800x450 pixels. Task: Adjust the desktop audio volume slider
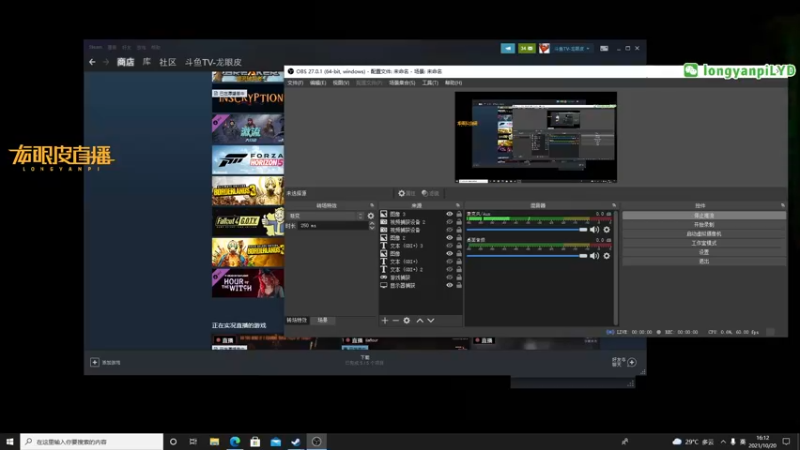[527, 256]
